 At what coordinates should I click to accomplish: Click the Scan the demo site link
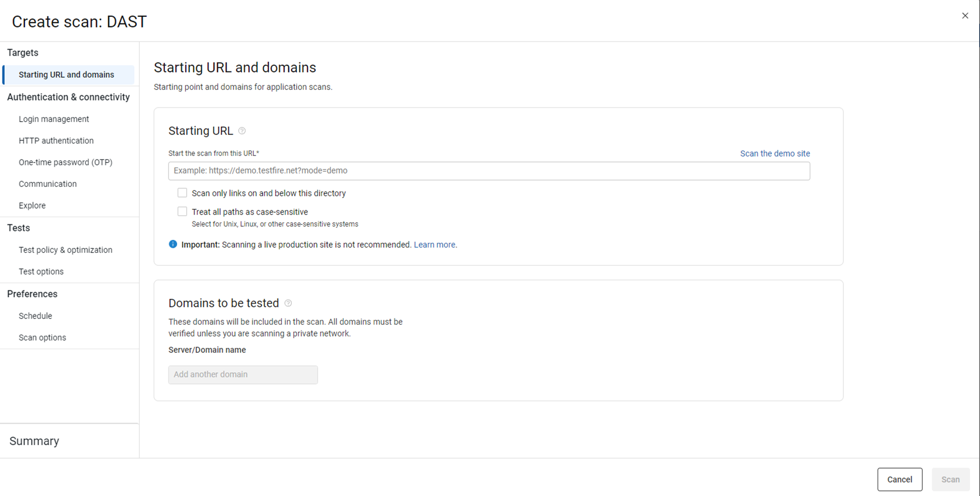(x=775, y=154)
